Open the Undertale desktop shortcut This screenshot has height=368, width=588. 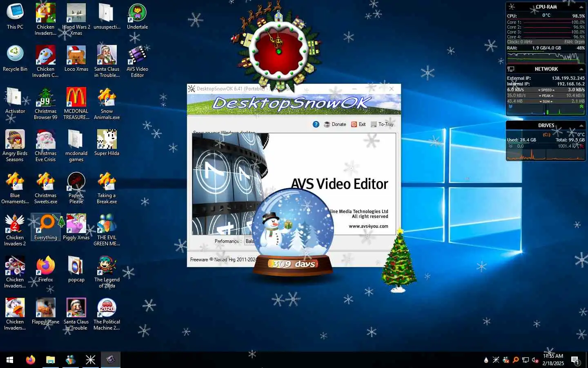point(137,16)
